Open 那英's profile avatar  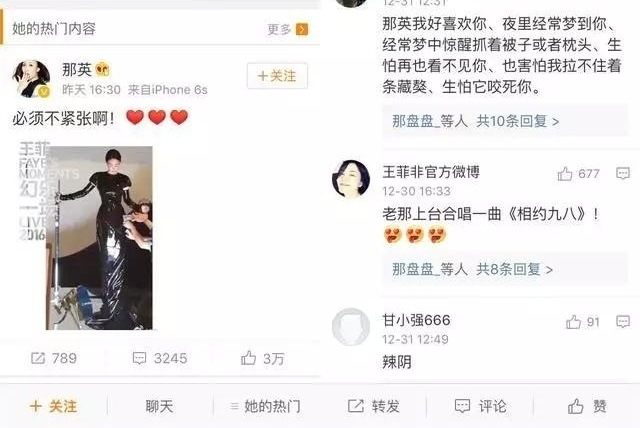pyautogui.click(x=31, y=79)
